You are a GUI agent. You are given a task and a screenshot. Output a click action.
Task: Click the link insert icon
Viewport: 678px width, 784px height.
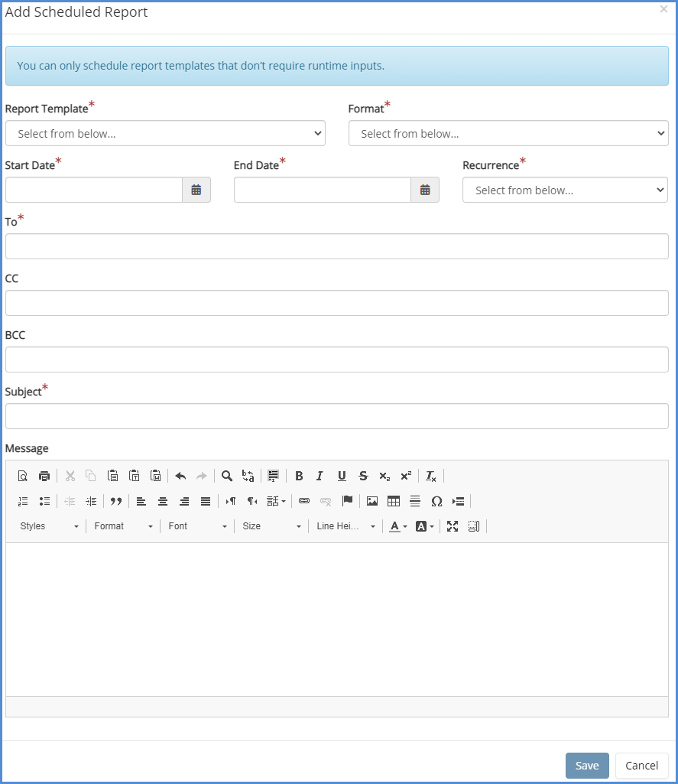tap(304, 501)
